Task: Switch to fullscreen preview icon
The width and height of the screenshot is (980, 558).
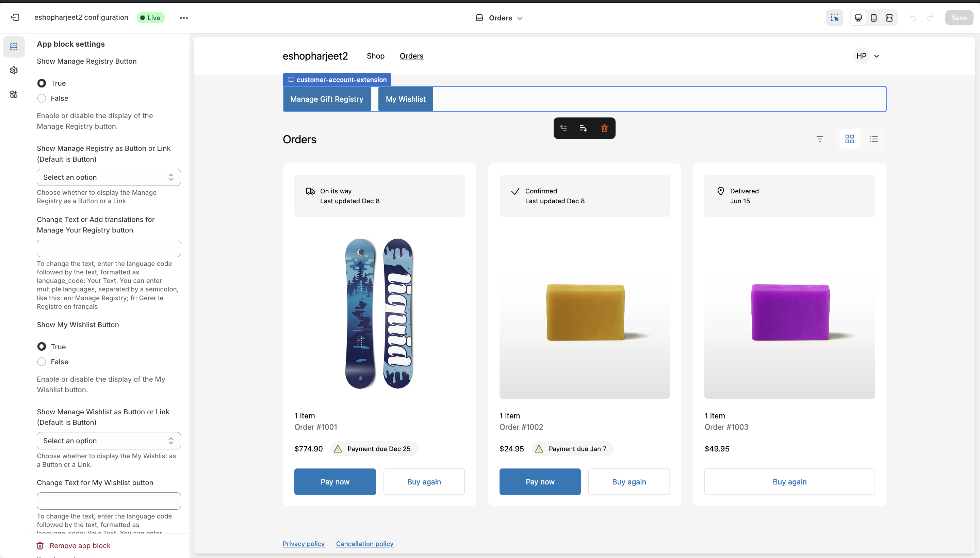Action: tap(889, 18)
